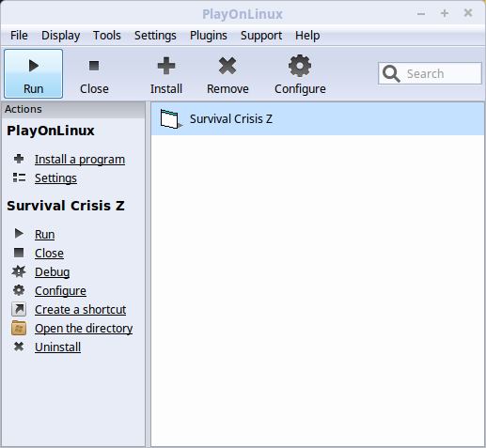Click the Install plus toolbar button
The width and height of the screenshot is (486, 448).
click(166, 74)
